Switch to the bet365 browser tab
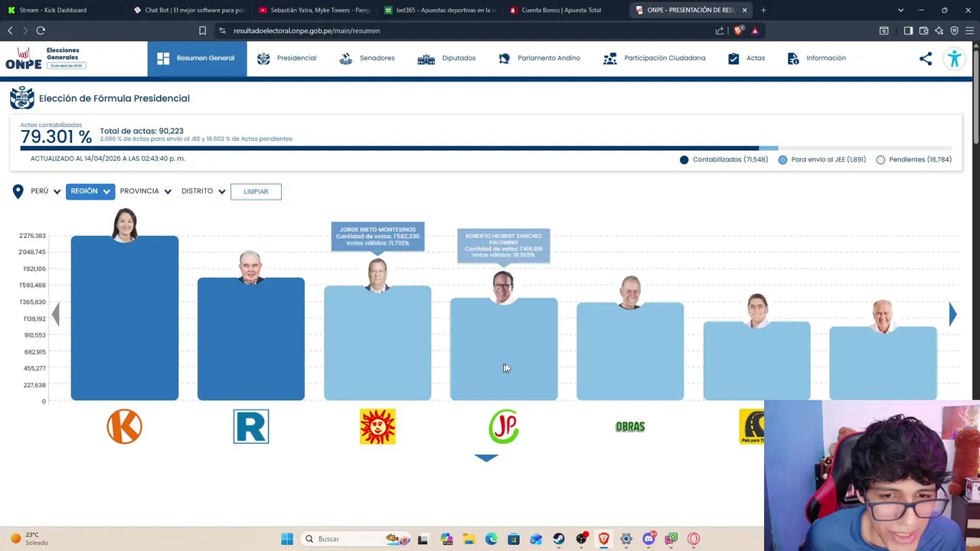980x551 pixels. [x=440, y=10]
